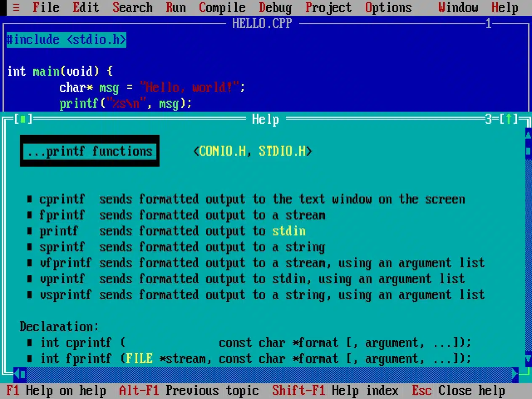Follow the STDIO.H help link
This screenshot has width=532, height=399.
pos(282,151)
